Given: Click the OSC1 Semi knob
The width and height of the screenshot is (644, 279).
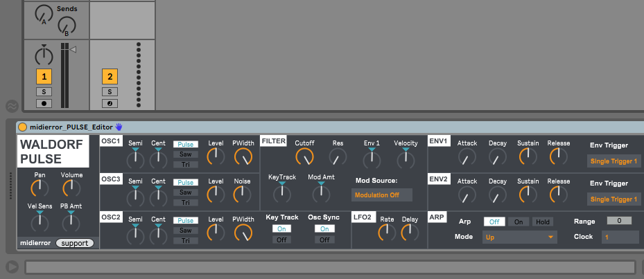Looking at the screenshot, I should [136, 159].
